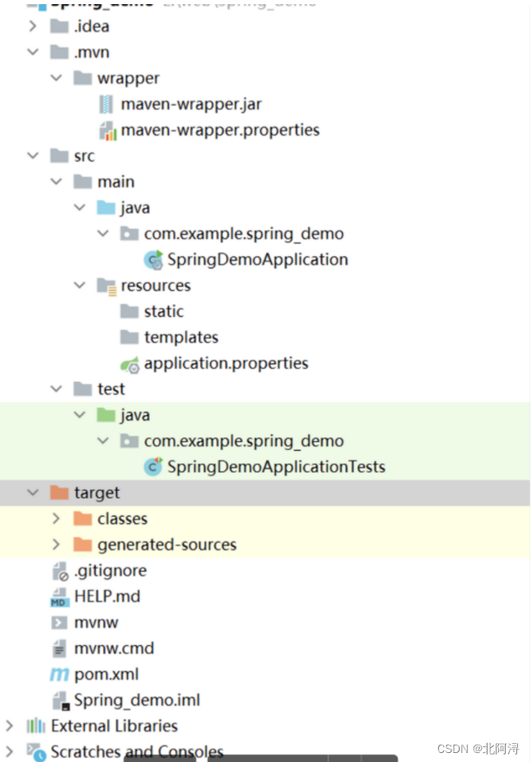The height and width of the screenshot is (762, 532).
Task: Expand External Libraries
Action: 9,726
